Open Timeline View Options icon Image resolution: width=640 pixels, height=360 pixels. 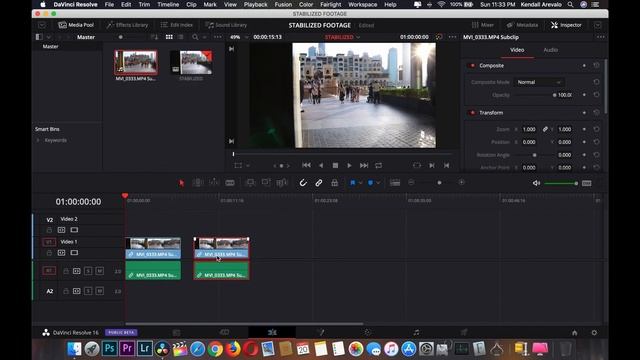[x=395, y=183]
